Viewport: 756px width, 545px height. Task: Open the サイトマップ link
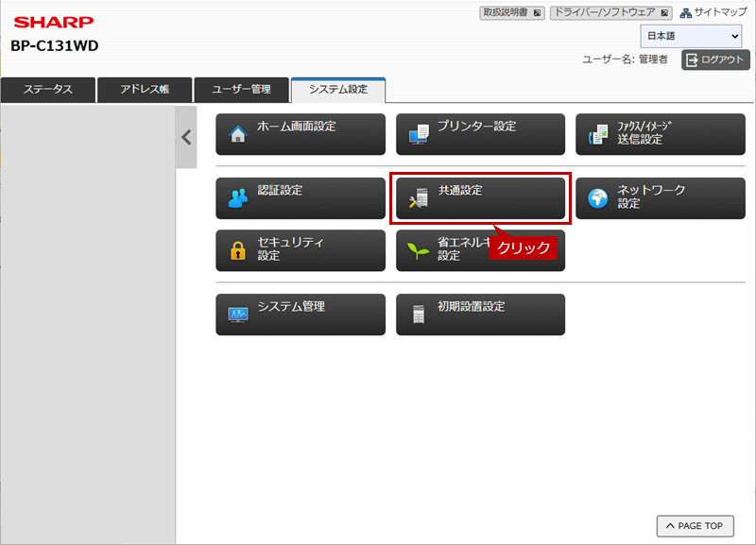713,12
